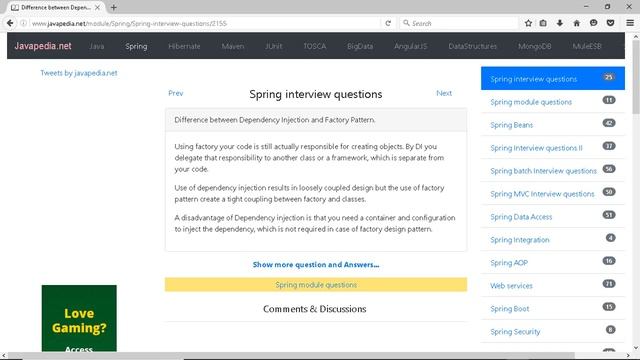The width and height of the screenshot is (640, 360).
Task: Open the Java menu item
Action: coord(97,46)
